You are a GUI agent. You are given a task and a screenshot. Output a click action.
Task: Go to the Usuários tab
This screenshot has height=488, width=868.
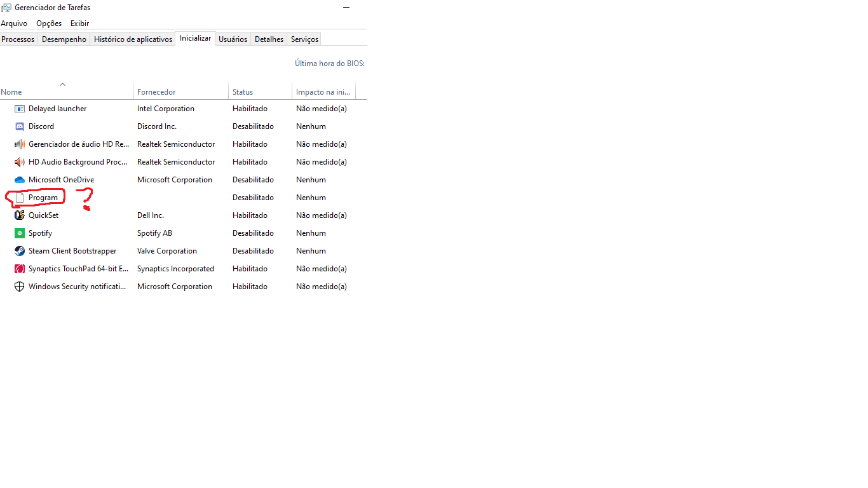coord(233,39)
